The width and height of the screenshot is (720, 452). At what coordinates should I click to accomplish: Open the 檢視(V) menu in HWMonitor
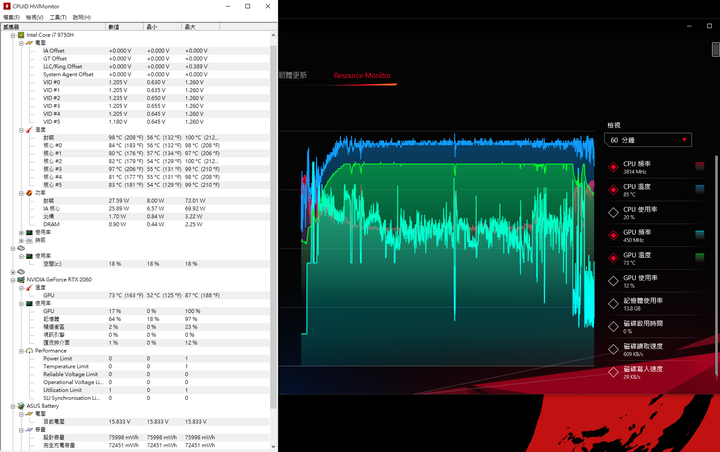[x=34, y=17]
